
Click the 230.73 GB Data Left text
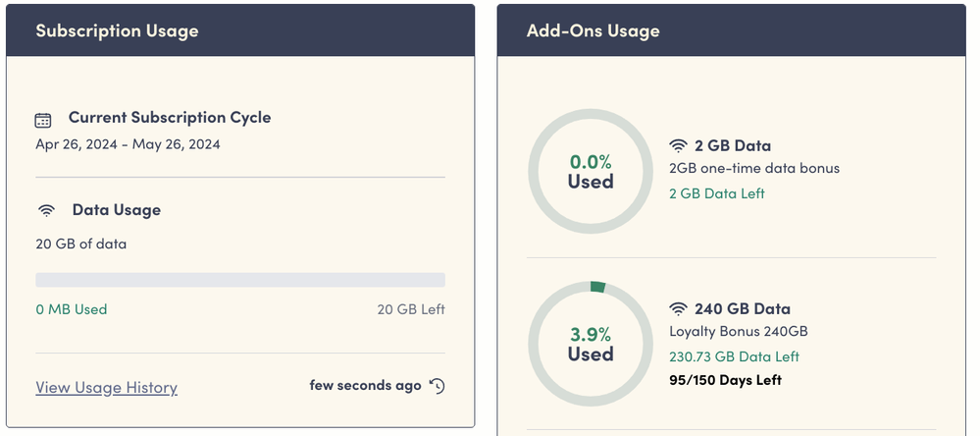[x=734, y=356]
